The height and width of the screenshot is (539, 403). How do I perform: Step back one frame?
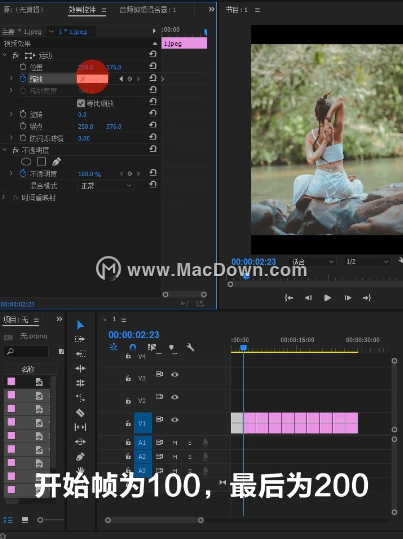pos(308,298)
